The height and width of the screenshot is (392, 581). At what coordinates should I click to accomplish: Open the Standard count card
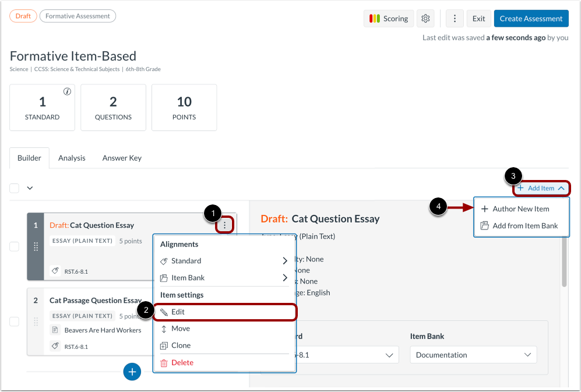(42, 107)
